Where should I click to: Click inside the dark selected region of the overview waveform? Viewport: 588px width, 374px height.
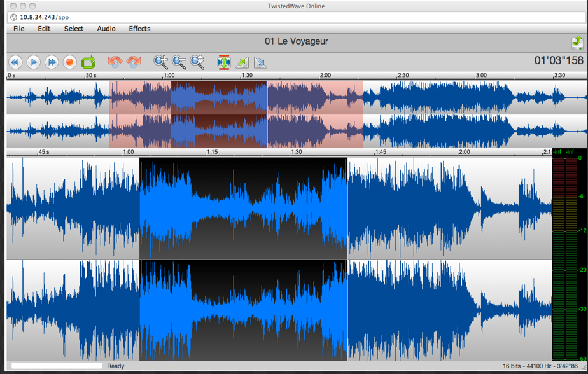coord(219,114)
